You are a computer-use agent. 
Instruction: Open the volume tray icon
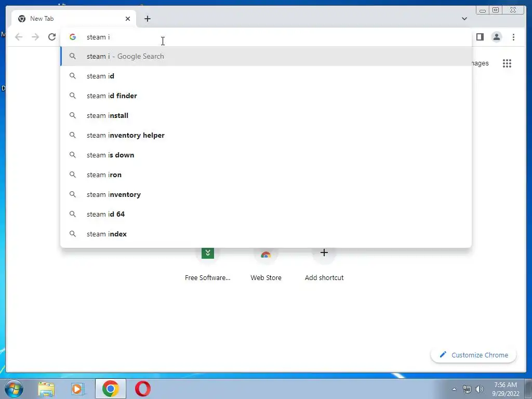click(x=480, y=389)
